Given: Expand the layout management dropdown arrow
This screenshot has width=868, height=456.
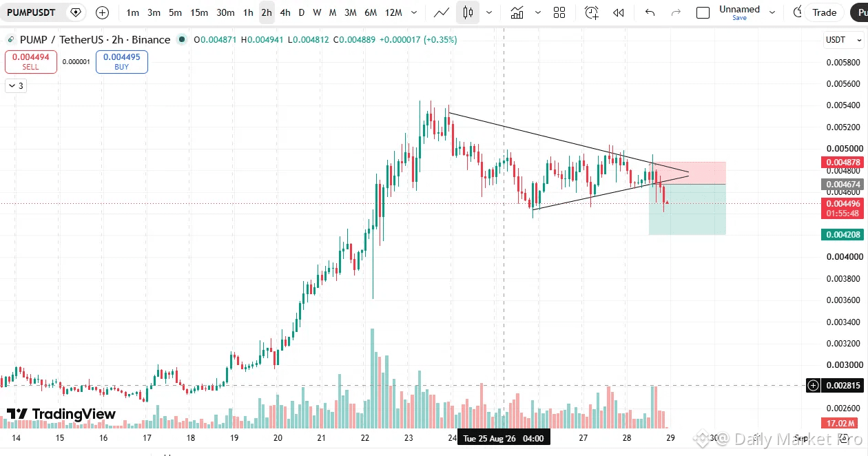Looking at the screenshot, I should [x=772, y=12].
